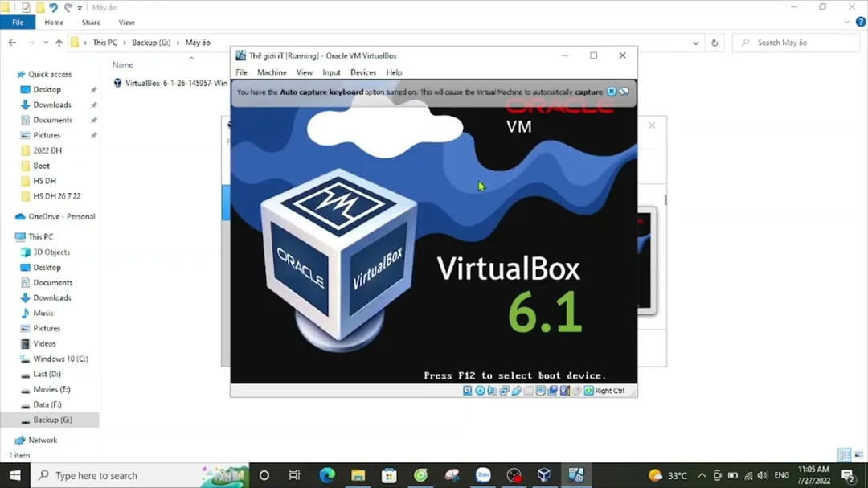
Task: Open Microsoft Edge from taskbar
Action: tap(327, 475)
